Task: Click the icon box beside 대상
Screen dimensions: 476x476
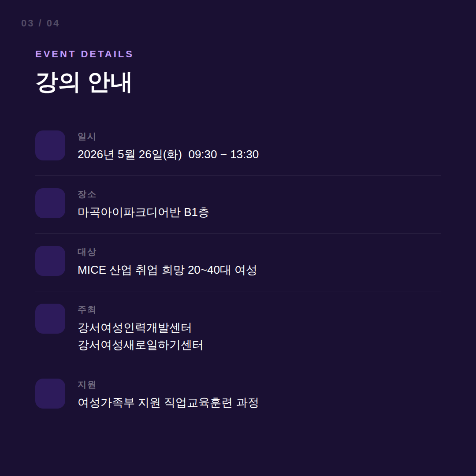Action: [50, 261]
